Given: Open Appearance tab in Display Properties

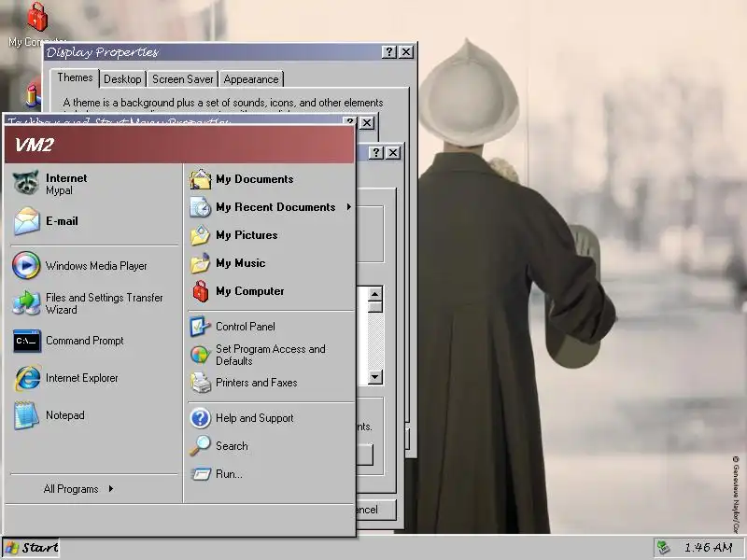Looking at the screenshot, I should (251, 79).
